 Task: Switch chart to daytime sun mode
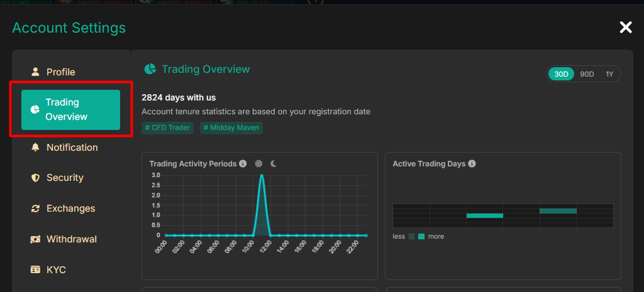(x=258, y=164)
